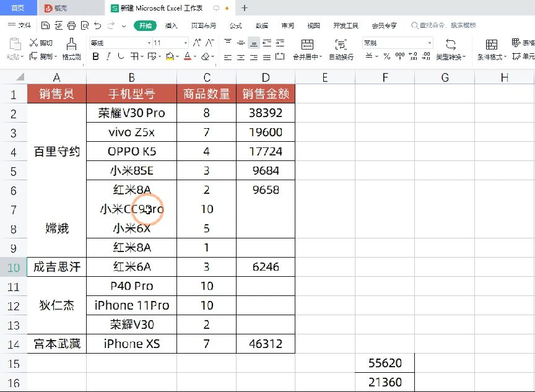The height and width of the screenshot is (392, 535).
Task: Switch to the 插入 Insert tab
Action: click(172, 25)
